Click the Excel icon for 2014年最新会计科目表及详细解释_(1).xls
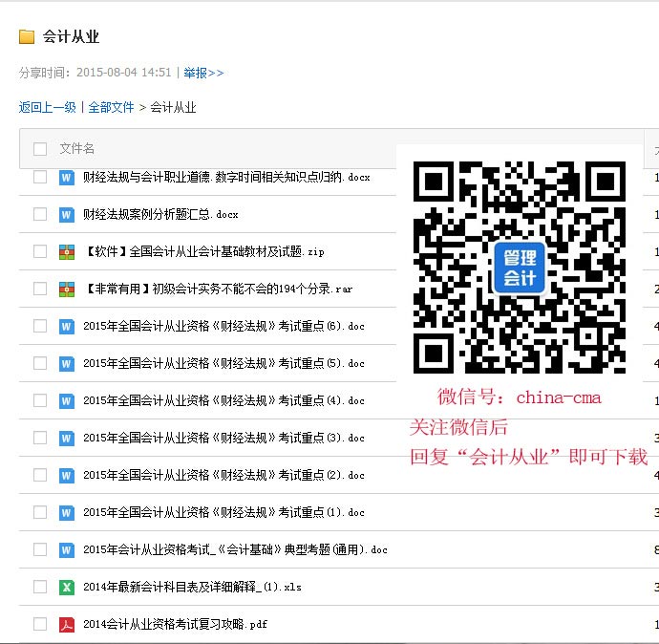 [x=67, y=587]
